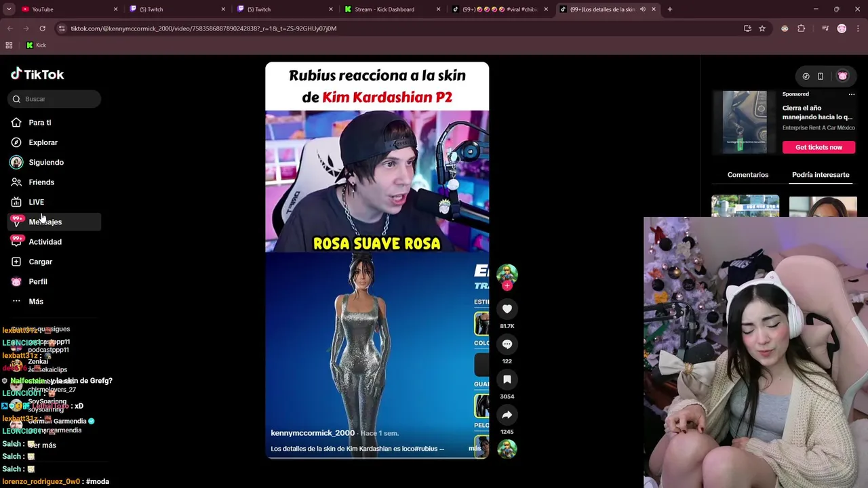Open spinning sound disc avatar
Screen dimensions: 868x488
tap(507, 449)
